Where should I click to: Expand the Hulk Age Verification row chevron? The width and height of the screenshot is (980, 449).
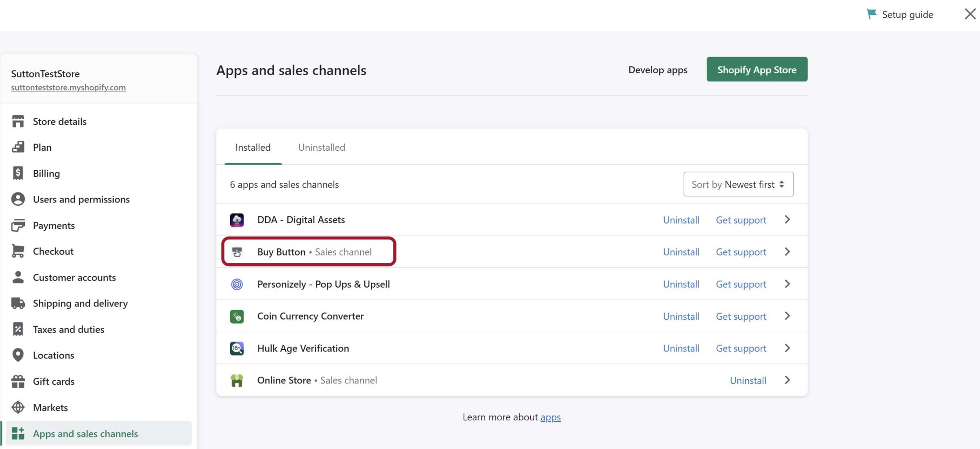[787, 348]
